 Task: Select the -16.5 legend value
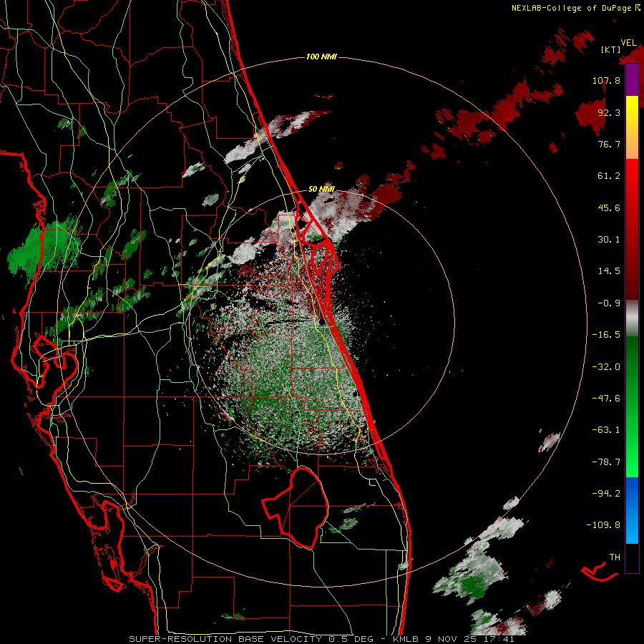tap(606, 335)
